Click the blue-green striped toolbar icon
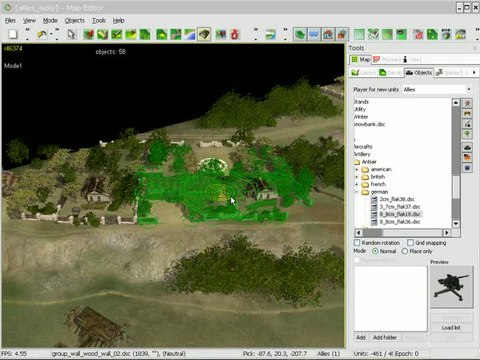This screenshot has width=480, height=360. click(271, 34)
